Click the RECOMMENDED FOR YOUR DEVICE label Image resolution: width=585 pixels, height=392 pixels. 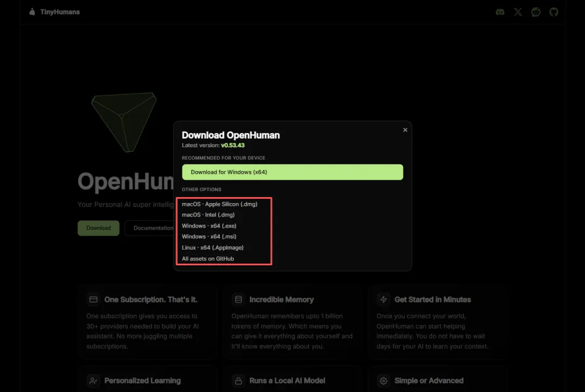tap(224, 158)
